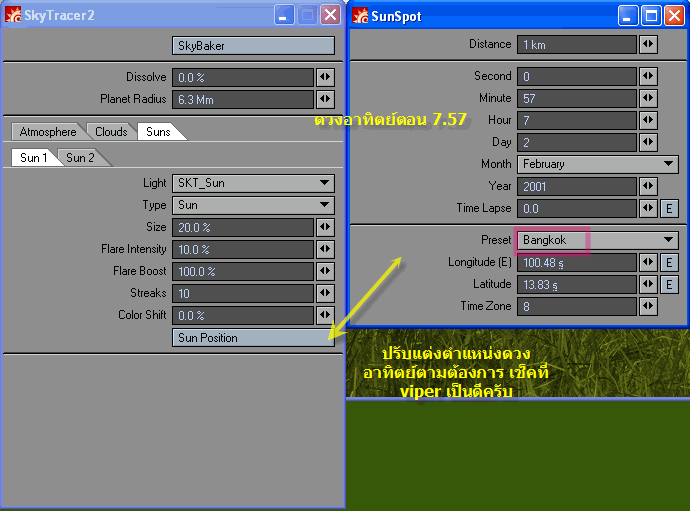Click the Latitude value field
This screenshot has width=690, height=511.
click(577, 285)
